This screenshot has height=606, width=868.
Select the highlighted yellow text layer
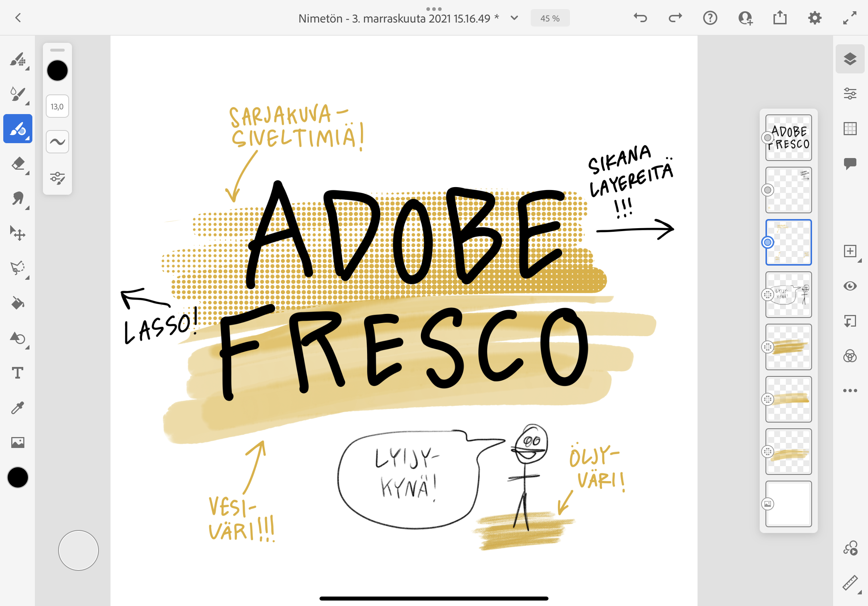789,242
